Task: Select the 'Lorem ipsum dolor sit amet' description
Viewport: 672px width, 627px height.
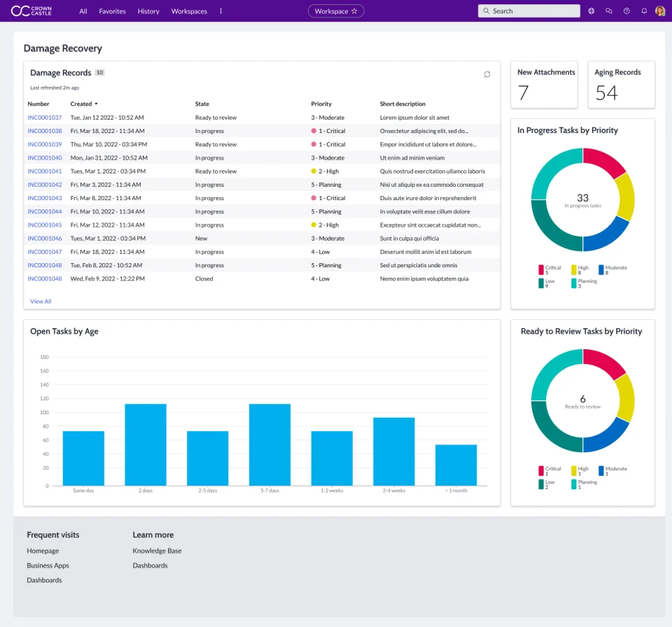Action: (x=414, y=118)
